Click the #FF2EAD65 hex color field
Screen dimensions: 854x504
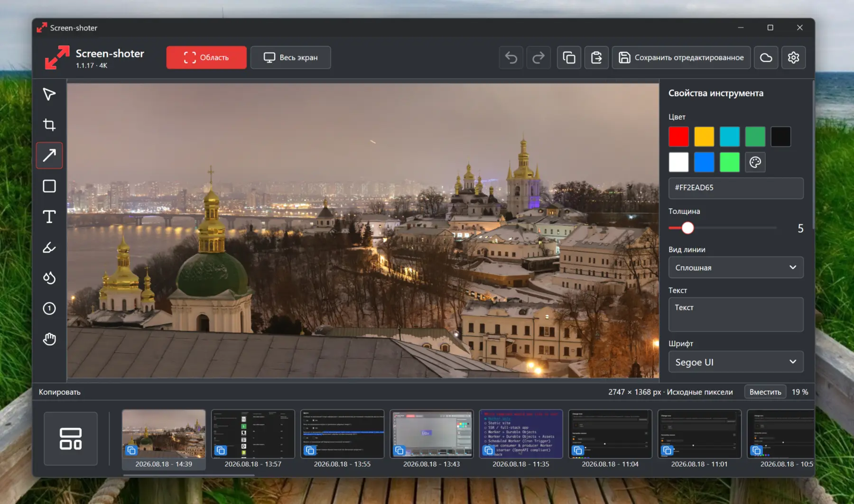(x=736, y=188)
